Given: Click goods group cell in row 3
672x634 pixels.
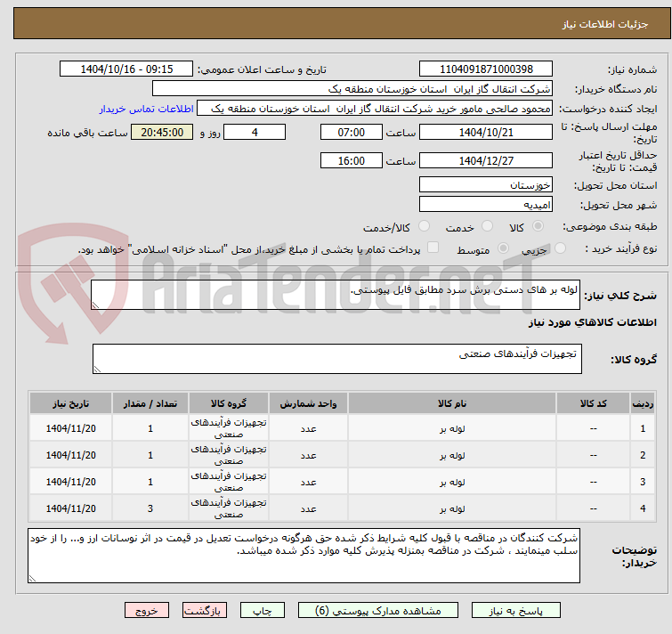Looking at the screenshot, I should point(229,482).
